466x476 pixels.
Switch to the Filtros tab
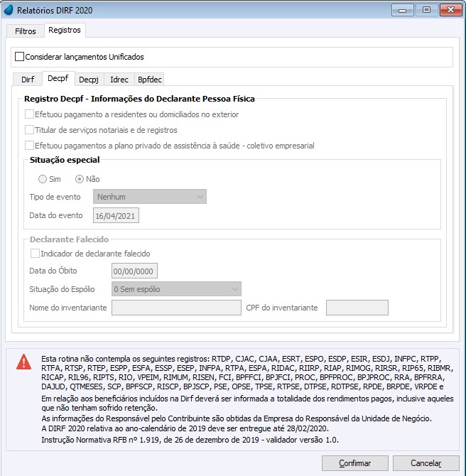(26, 31)
